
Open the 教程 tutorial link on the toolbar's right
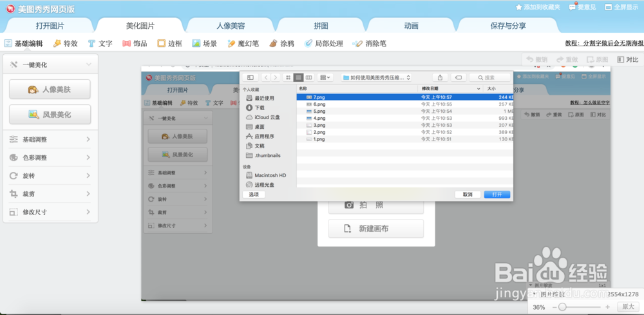coord(604,44)
